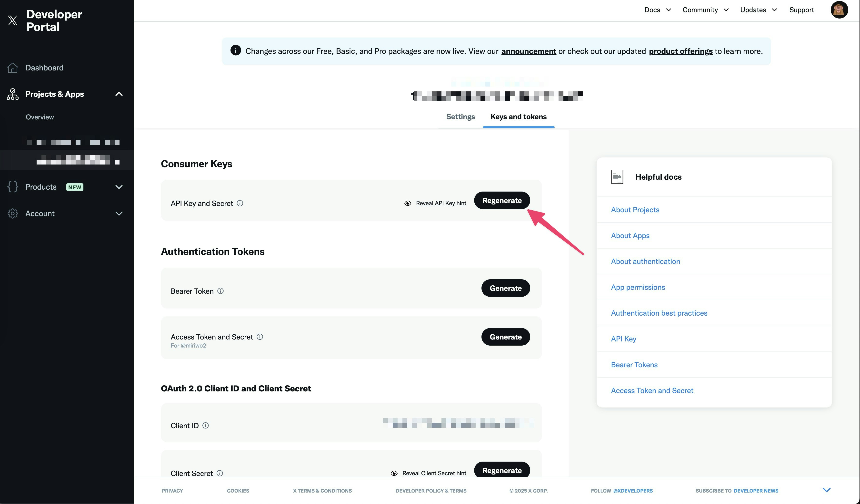Expand the Account section chevron
Image resolution: width=860 pixels, height=504 pixels.
point(119,213)
